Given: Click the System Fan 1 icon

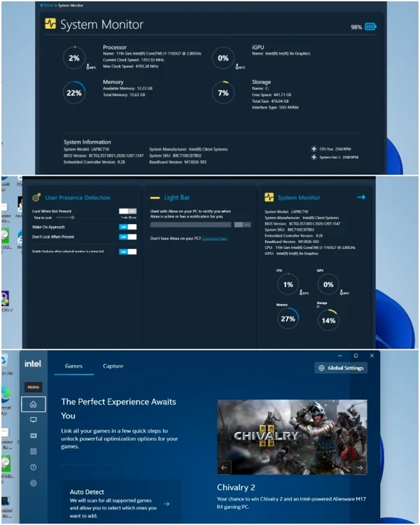Looking at the screenshot, I should pos(314,157).
